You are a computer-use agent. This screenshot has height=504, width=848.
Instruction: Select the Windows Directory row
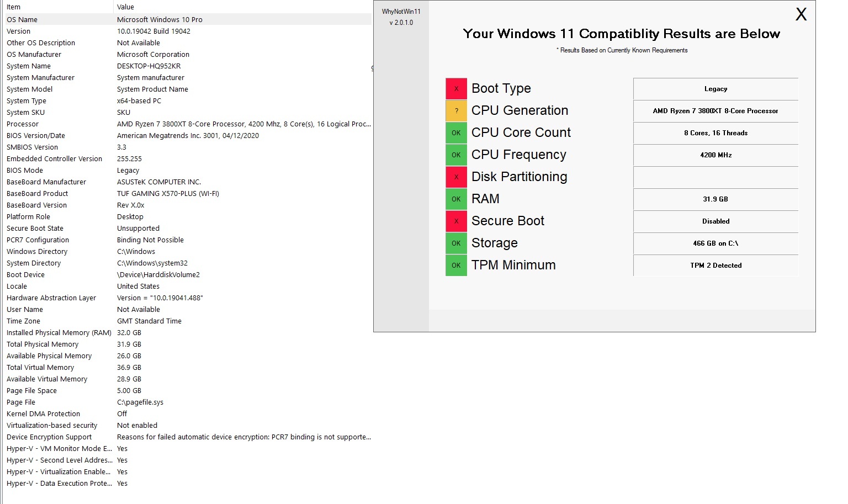coord(187,251)
